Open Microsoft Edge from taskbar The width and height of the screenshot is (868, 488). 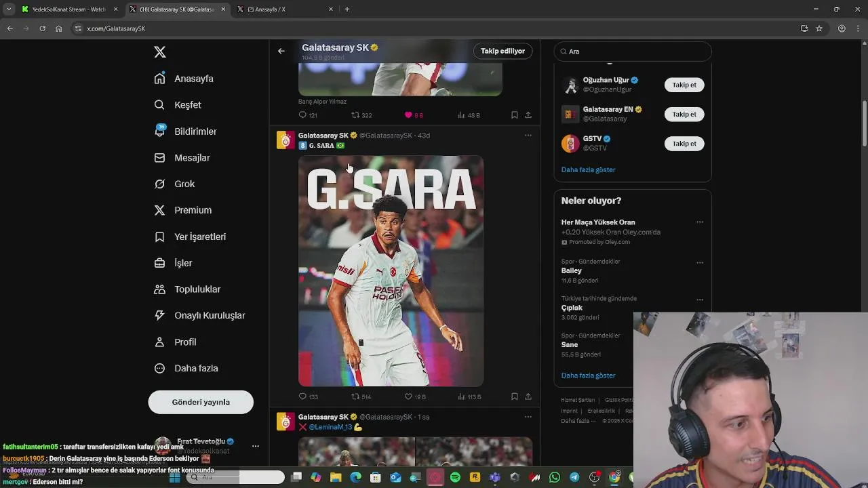[x=355, y=478]
